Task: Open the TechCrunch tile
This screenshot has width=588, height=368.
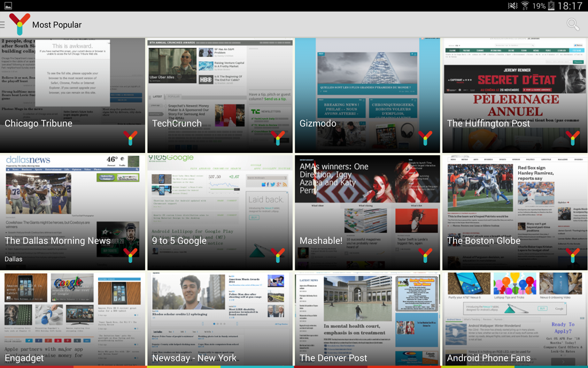Action: coord(220,95)
